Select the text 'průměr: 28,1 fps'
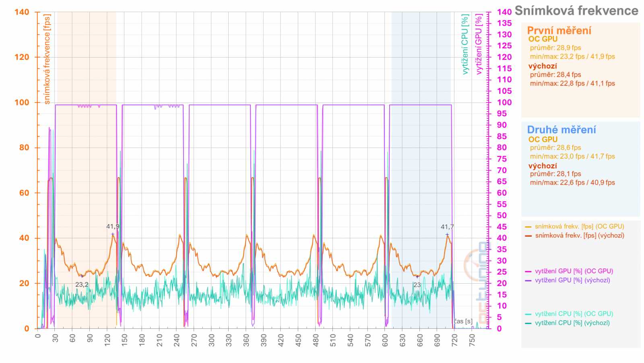 tap(555, 174)
